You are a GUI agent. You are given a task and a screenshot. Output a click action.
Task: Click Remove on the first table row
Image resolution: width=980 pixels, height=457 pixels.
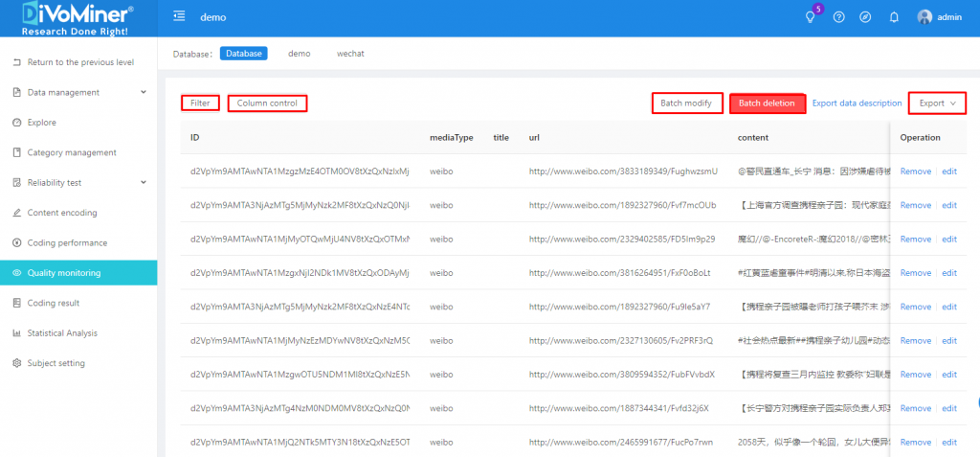coord(915,171)
